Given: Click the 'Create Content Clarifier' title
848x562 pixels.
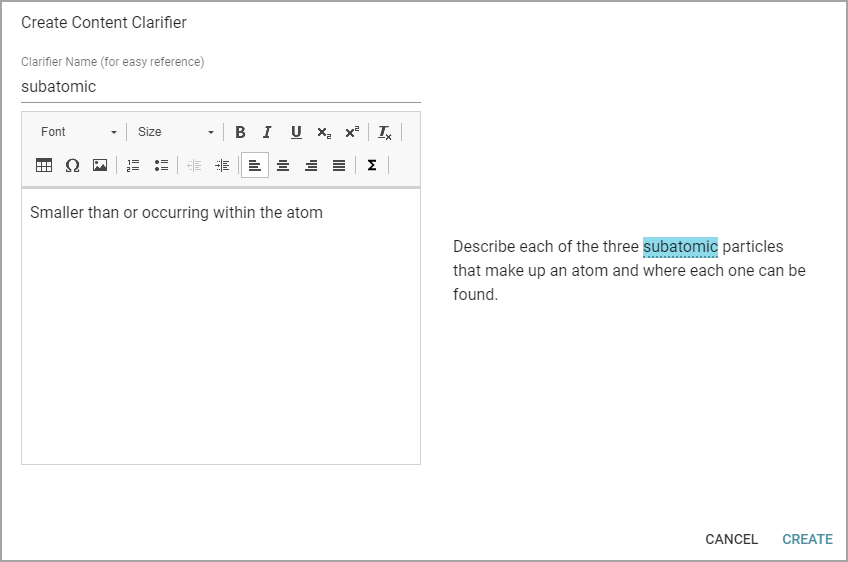Looking at the screenshot, I should point(104,23).
